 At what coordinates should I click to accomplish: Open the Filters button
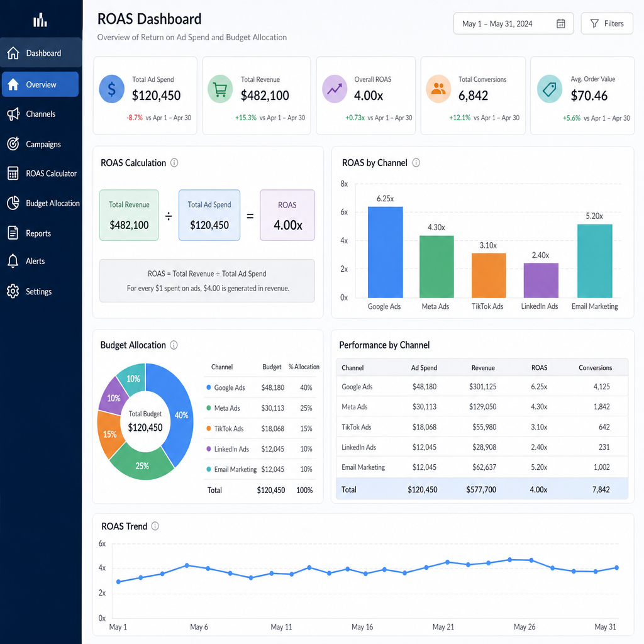point(607,24)
